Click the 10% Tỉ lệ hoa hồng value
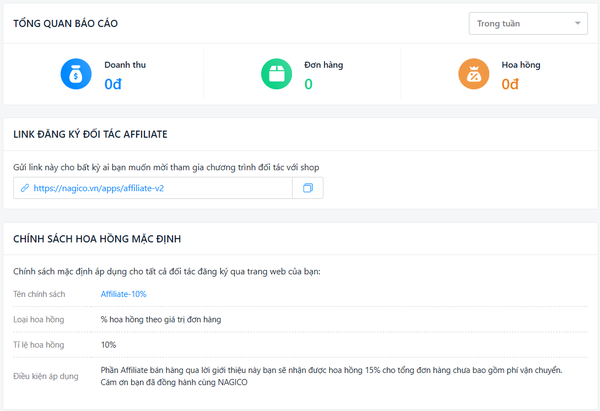This screenshot has width=600, height=411. click(109, 345)
